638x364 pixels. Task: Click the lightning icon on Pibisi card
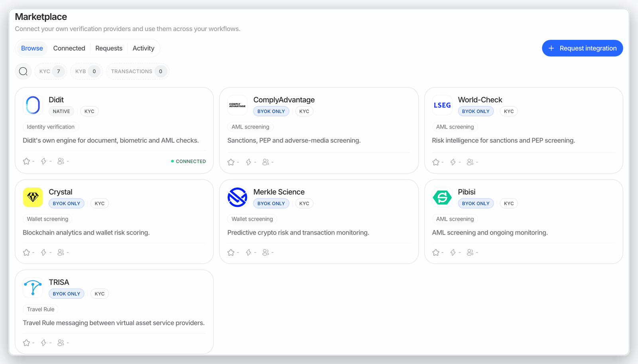453,252
